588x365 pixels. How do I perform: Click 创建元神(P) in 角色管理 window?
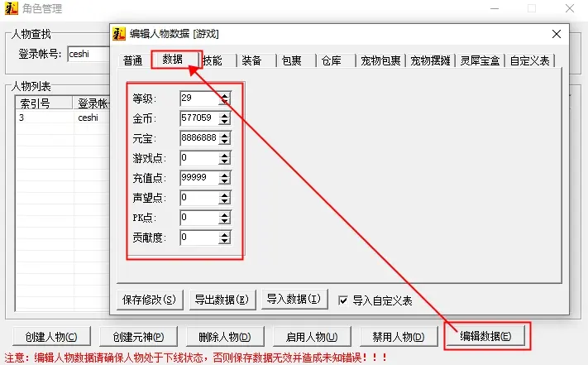(138, 337)
